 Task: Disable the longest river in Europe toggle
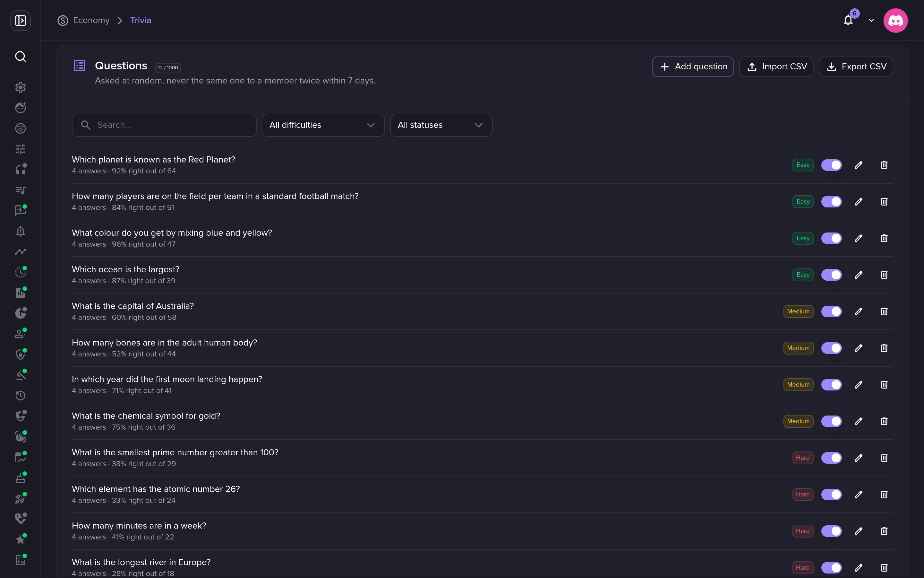(x=831, y=568)
